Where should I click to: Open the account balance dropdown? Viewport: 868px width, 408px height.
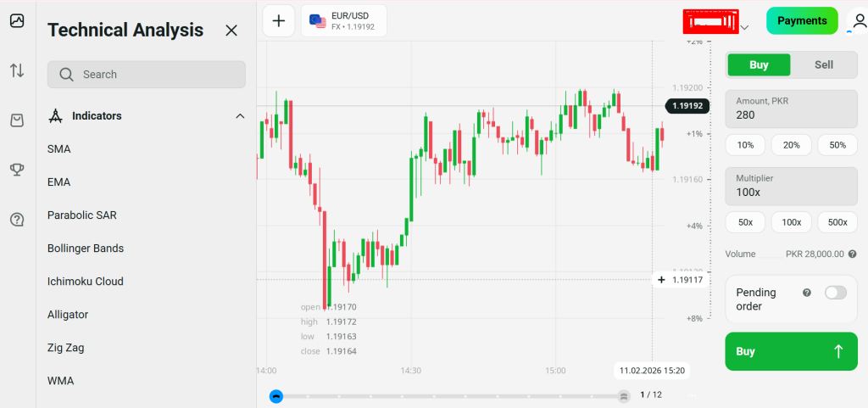coord(744,27)
